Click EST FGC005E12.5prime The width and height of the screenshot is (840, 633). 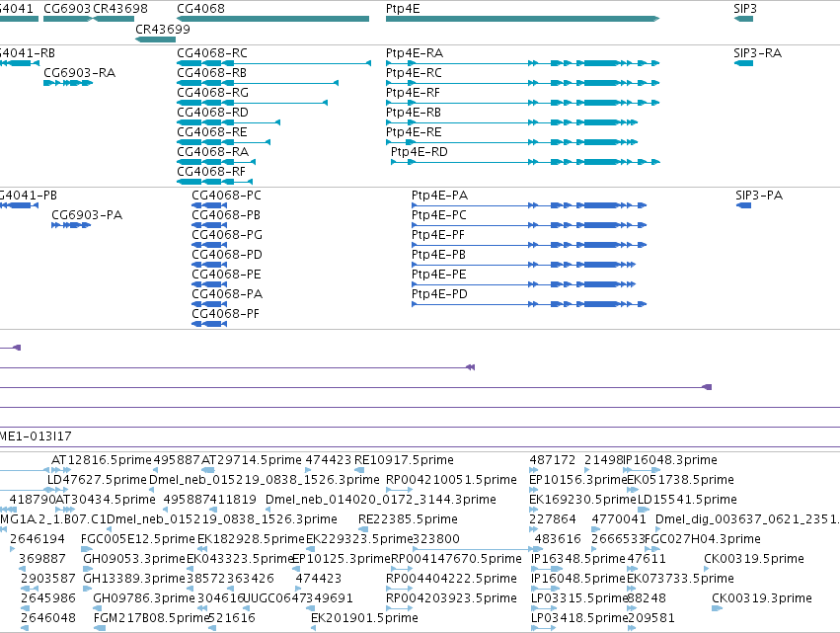[138, 539]
